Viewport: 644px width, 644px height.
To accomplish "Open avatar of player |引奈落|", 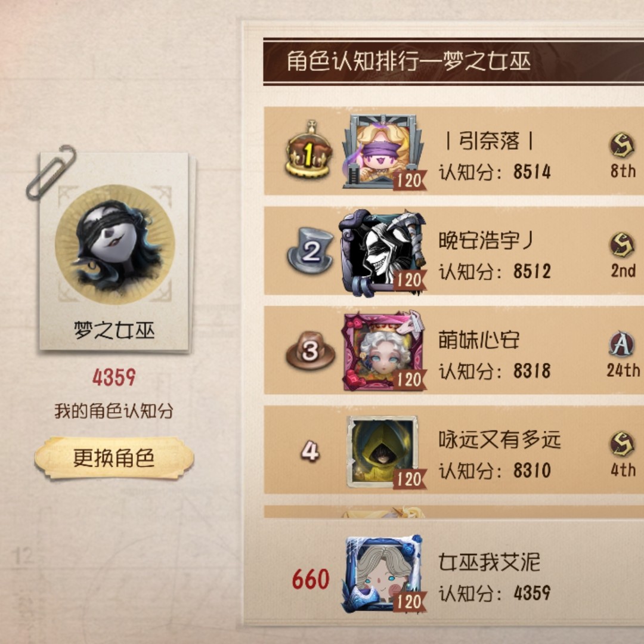I will (383, 151).
